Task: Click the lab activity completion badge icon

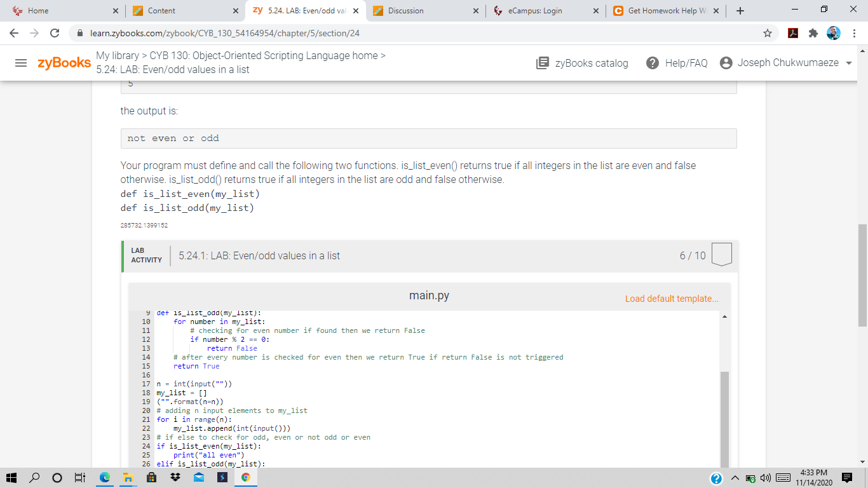Action: [722, 254]
